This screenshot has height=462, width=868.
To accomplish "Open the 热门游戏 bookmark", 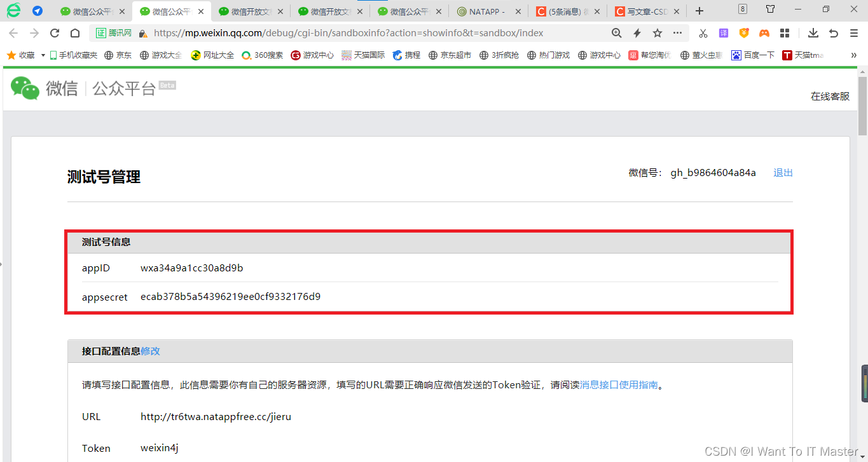I will pyautogui.click(x=548, y=55).
